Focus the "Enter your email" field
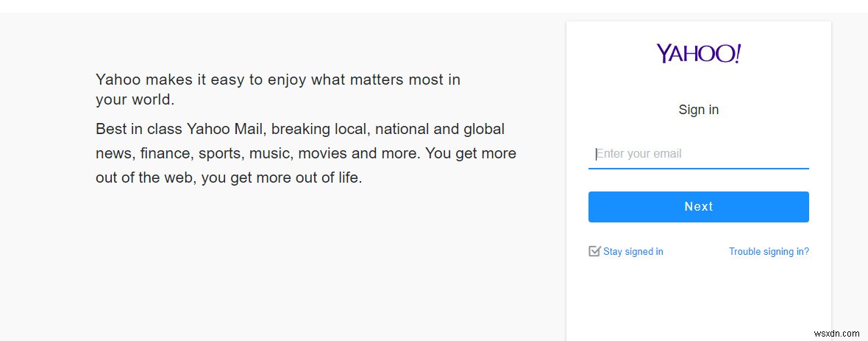The height and width of the screenshot is (341, 868). coord(698,154)
